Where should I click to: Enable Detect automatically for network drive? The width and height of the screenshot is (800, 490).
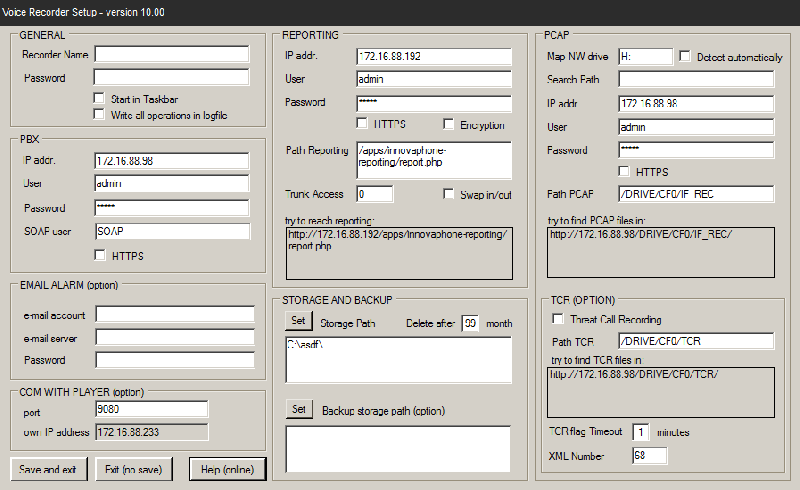pos(685,56)
